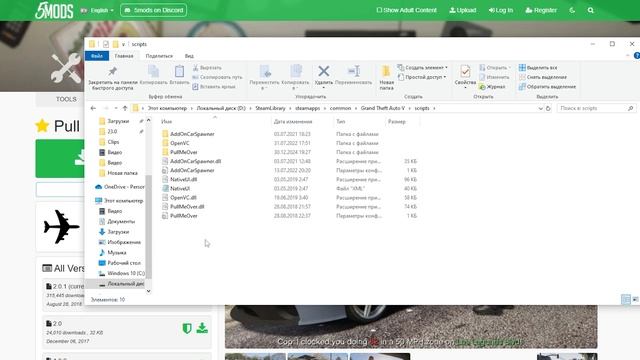Click the Paste shortcut command
The image size is (640, 360).
[214, 87]
